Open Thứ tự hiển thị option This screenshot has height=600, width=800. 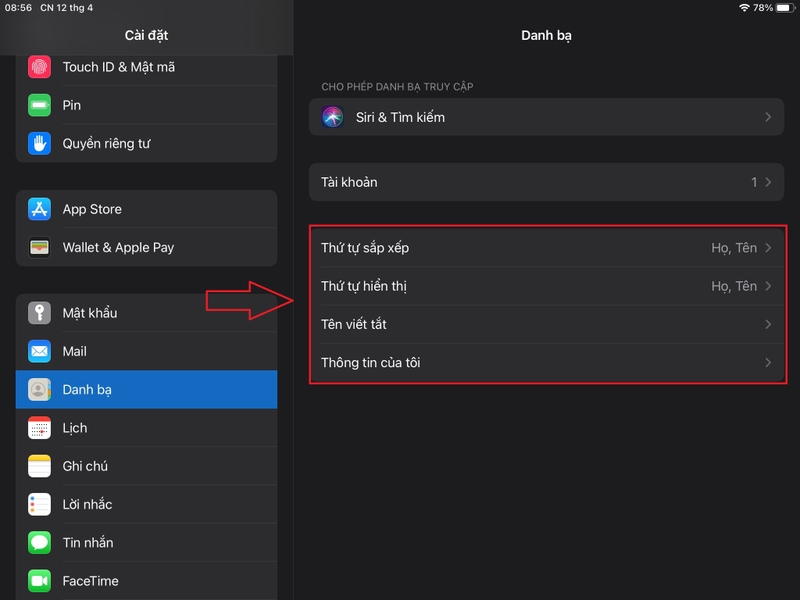546,286
